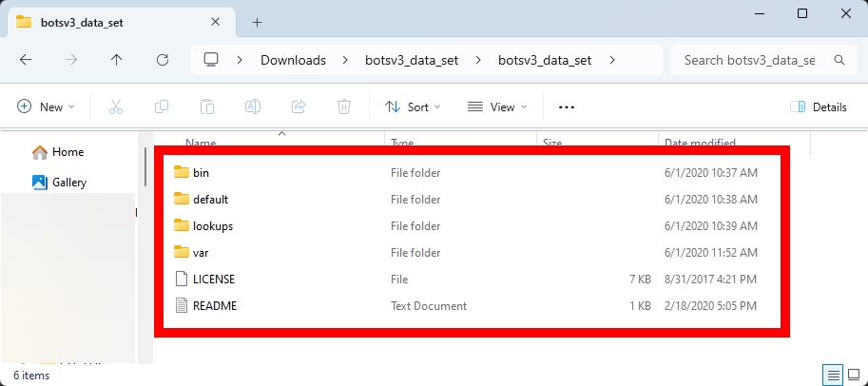868x386 pixels.
Task: Click the Search magnifier icon
Action: point(839,60)
